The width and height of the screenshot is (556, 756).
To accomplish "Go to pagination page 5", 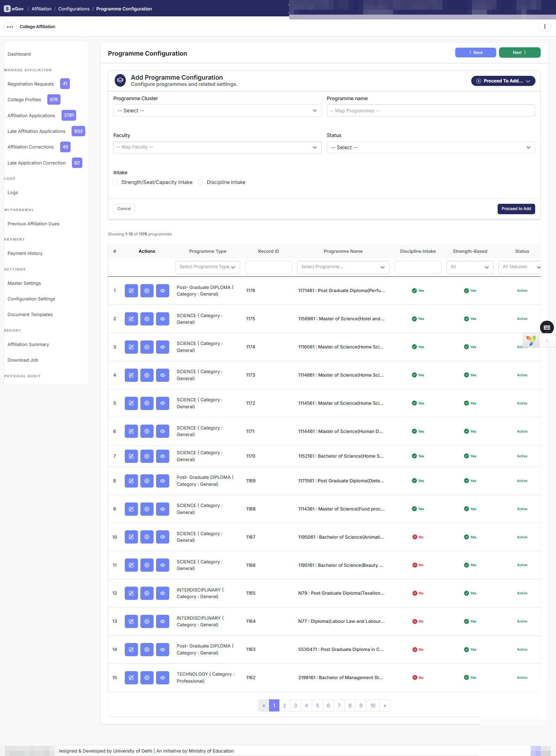I will click(317, 706).
